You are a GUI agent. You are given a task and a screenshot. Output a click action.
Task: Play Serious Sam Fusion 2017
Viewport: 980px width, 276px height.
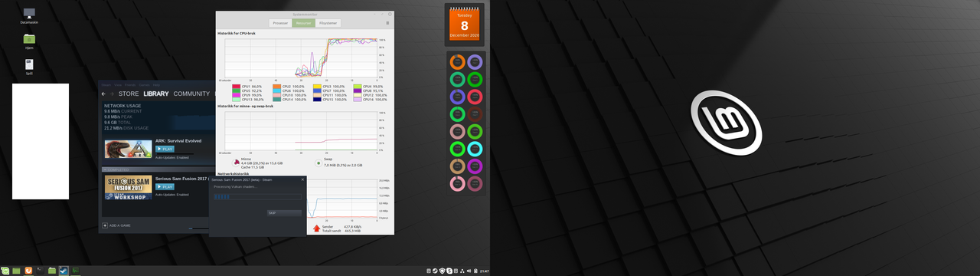tap(165, 187)
